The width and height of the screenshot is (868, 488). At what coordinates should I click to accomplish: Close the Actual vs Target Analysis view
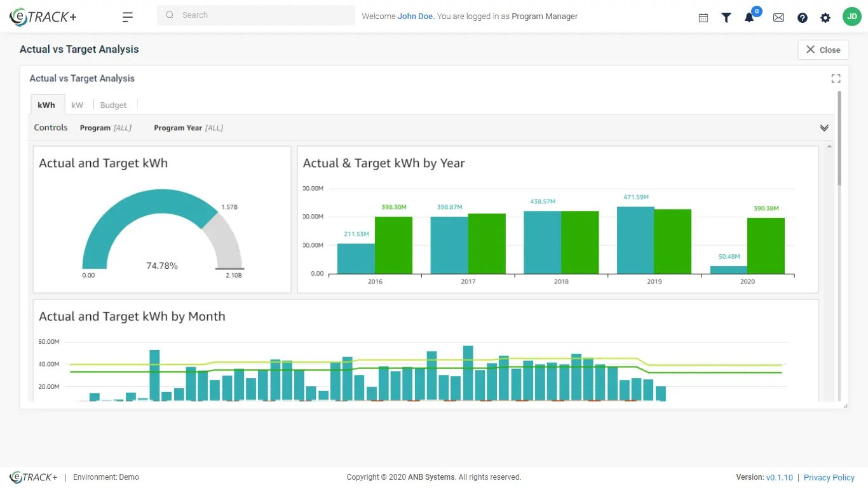[x=823, y=49]
